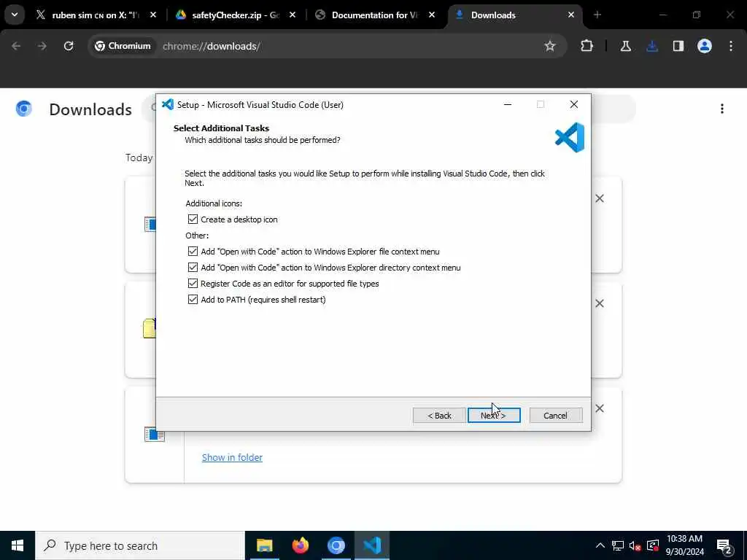Close the Setup window with X
This screenshot has height=560, width=747.
pos(574,105)
